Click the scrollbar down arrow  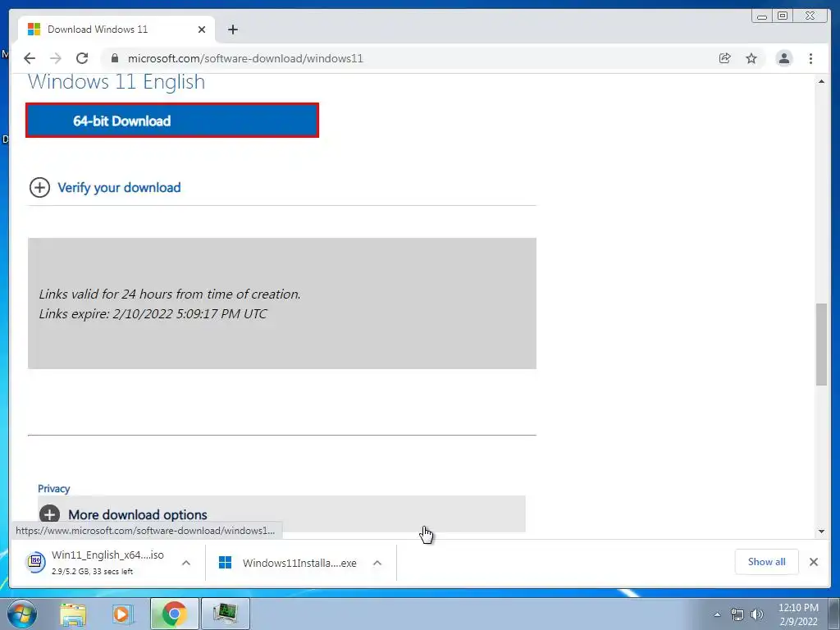click(x=821, y=532)
